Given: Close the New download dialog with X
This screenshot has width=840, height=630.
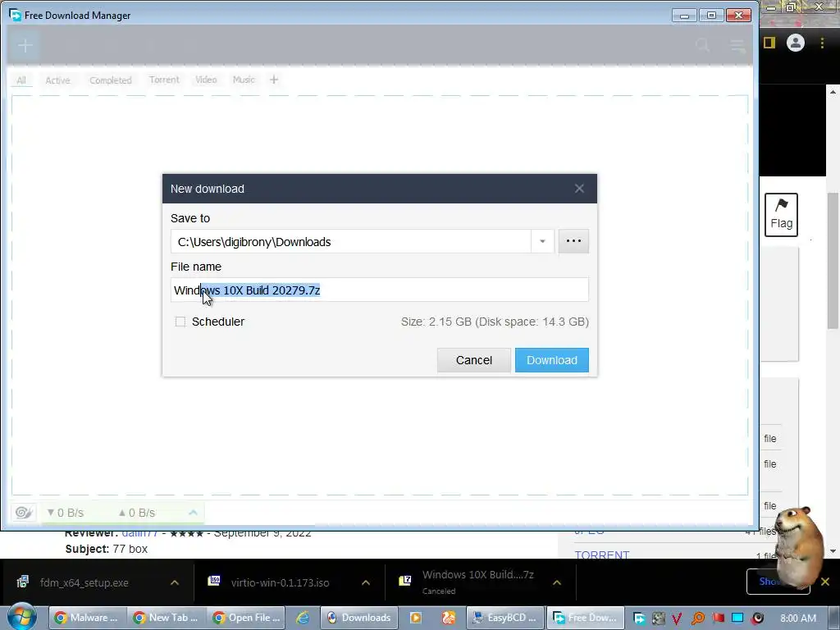Looking at the screenshot, I should click(x=579, y=189).
